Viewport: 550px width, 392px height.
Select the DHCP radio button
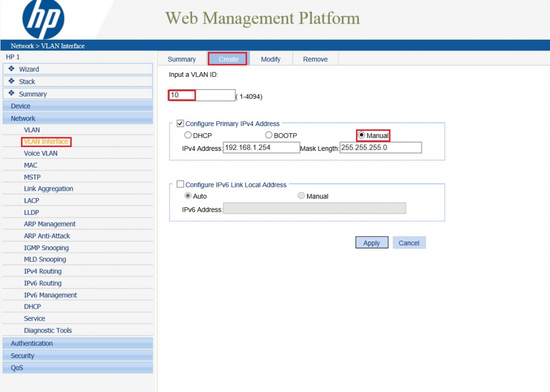[x=188, y=135]
